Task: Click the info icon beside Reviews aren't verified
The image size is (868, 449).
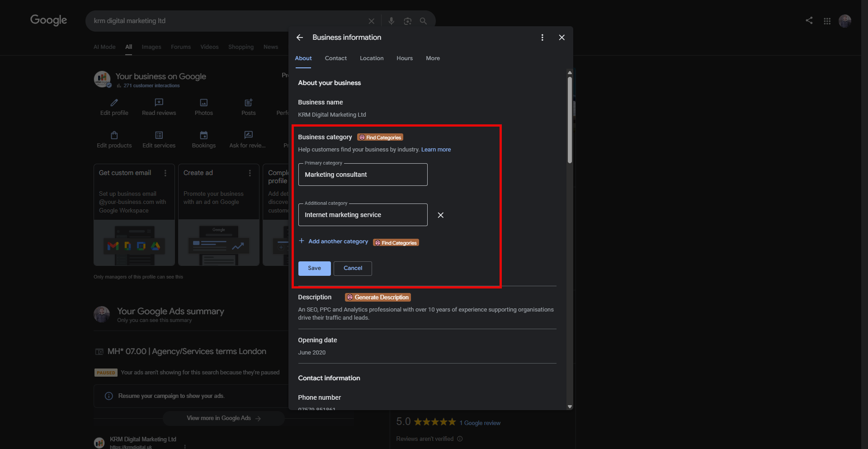Action: pyautogui.click(x=460, y=439)
